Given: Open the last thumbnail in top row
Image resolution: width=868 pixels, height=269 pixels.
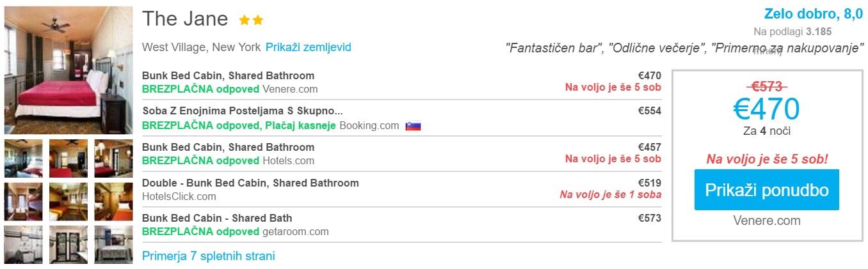Looking at the screenshot, I should coord(113,158).
